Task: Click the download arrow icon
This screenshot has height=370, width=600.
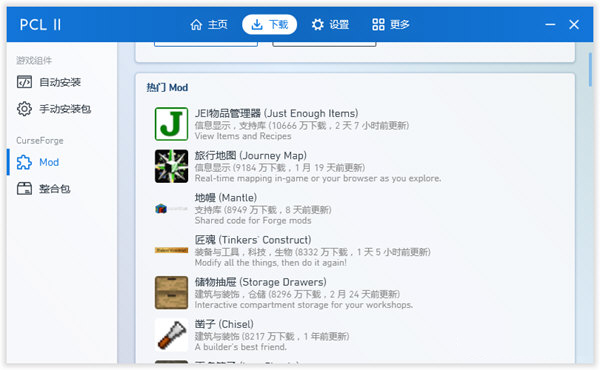Action: click(257, 24)
